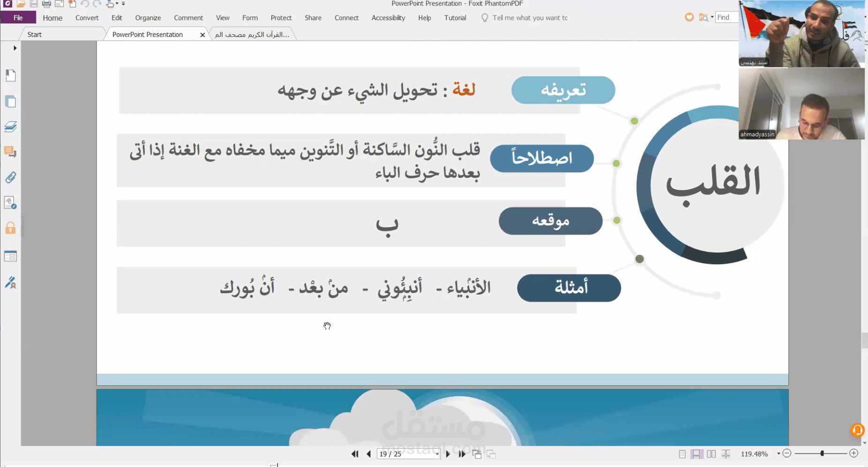The height and width of the screenshot is (467, 868).
Task: Click the zoom in plus control on the slider
Action: (853, 453)
